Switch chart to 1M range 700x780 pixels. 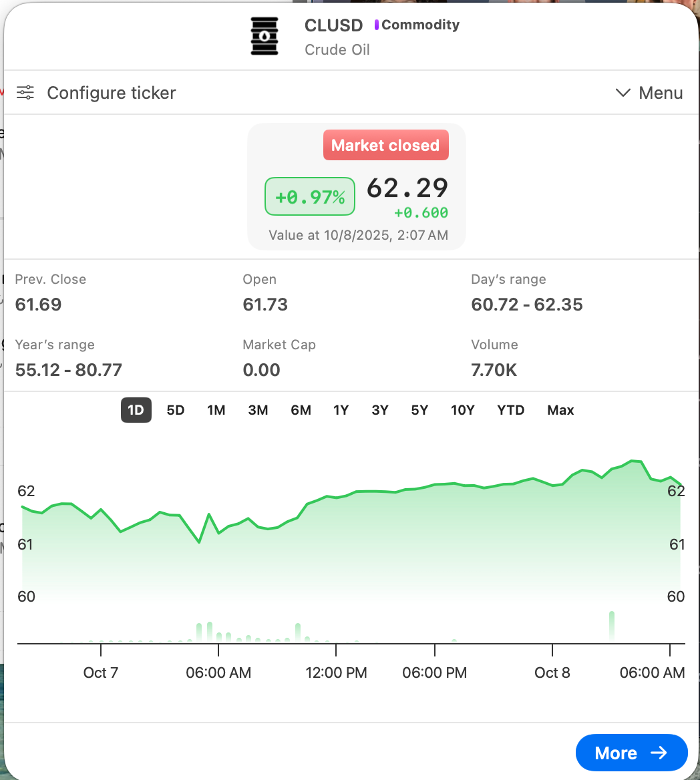pyautogui.click(x=216, y=410)
